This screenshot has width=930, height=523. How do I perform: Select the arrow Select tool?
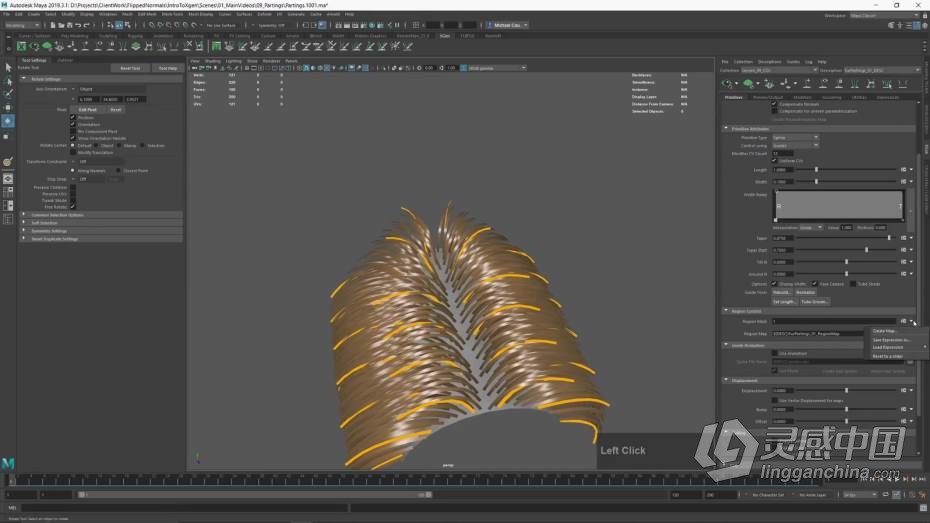point(7,68)
